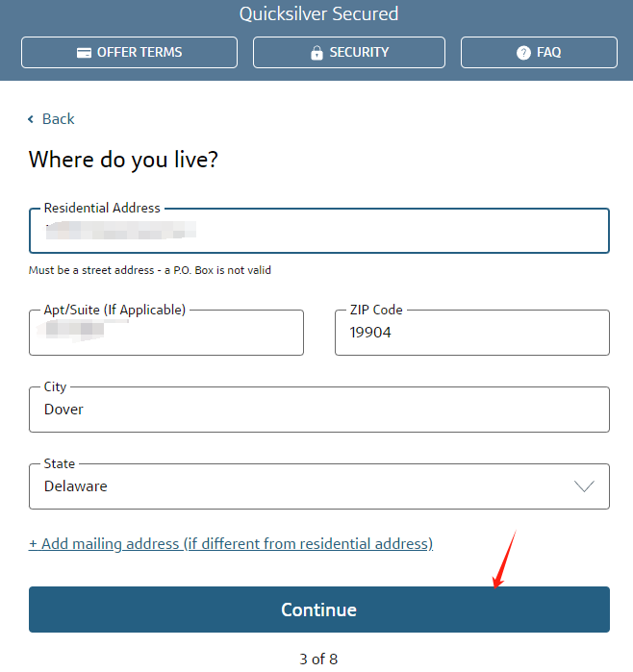Click the question mark icon beside FAQ

(523, 53)
